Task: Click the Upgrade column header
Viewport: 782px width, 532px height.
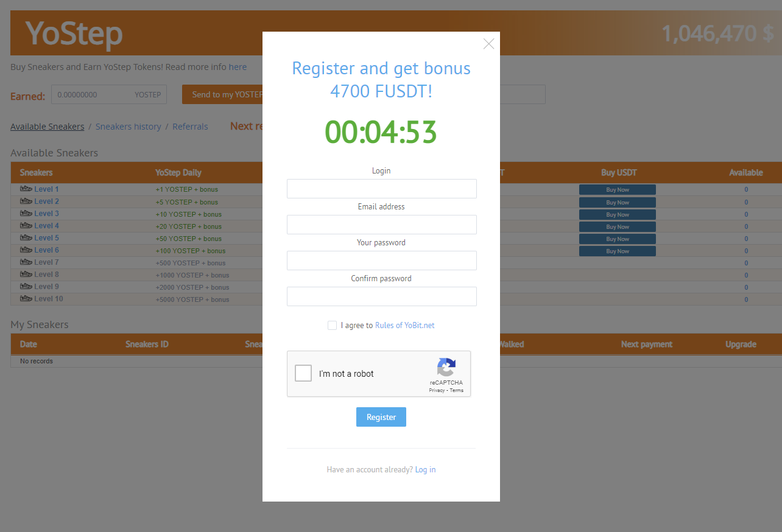Action: (x=741, y=344)
